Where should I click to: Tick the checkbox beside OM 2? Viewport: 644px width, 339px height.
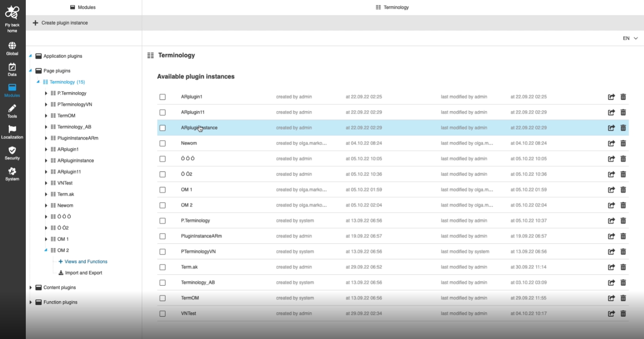[163, 205]
